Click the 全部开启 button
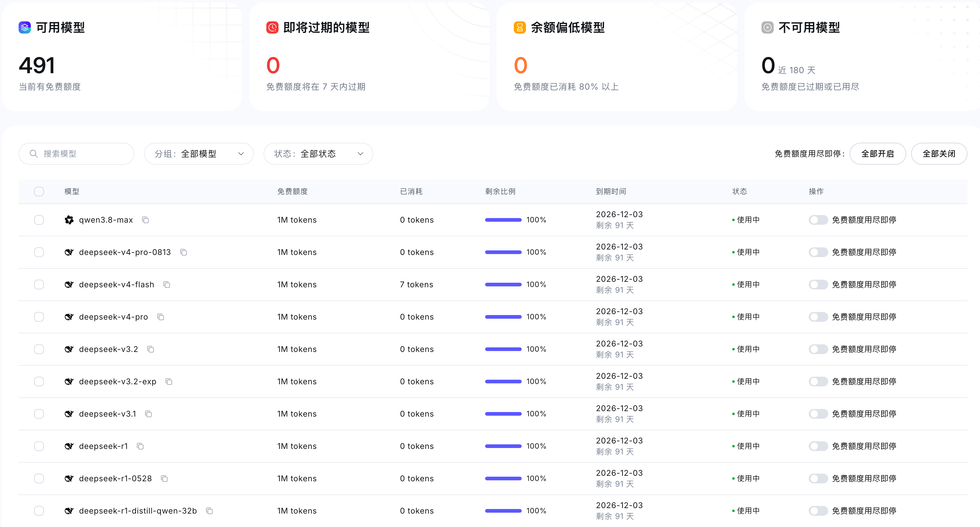The height and width of the screenshot is (527, 980). pos(878,154)
